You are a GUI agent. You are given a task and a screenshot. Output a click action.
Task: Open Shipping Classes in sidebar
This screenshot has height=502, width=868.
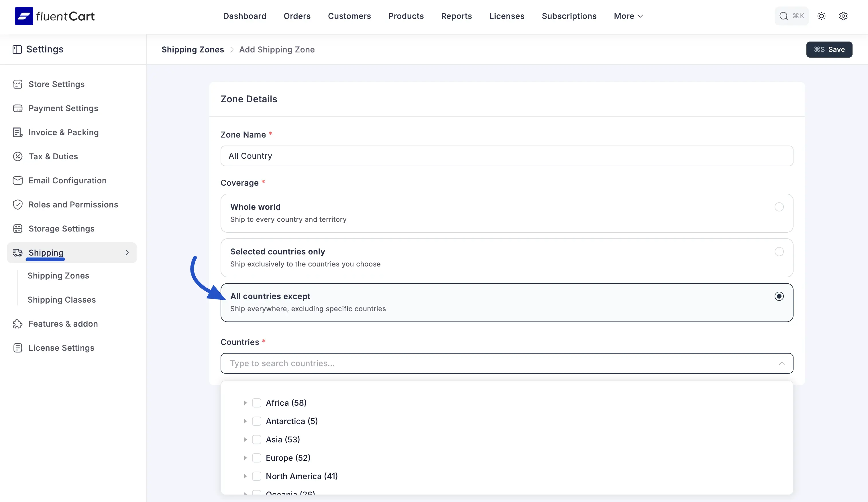[62, 299]
